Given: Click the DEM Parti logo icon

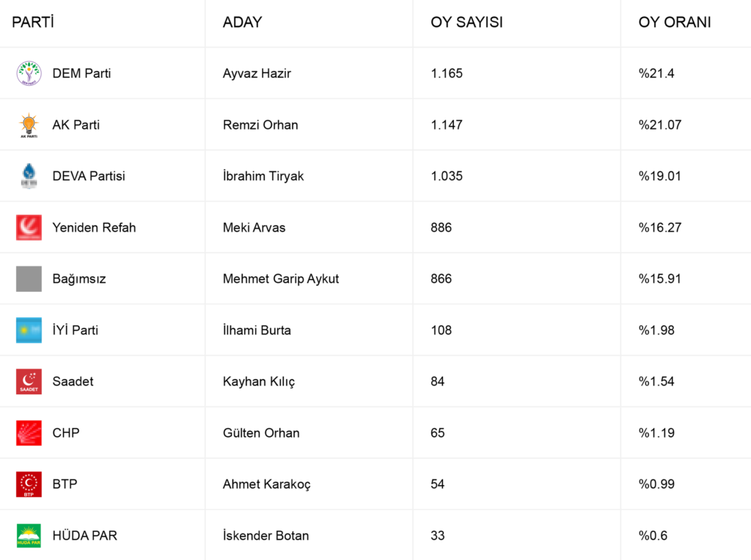Looking at the screenshot, I should [x=29, y=73].
